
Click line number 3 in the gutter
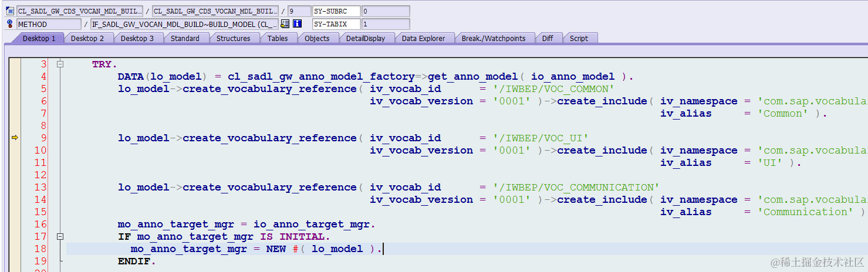(43, 64)
